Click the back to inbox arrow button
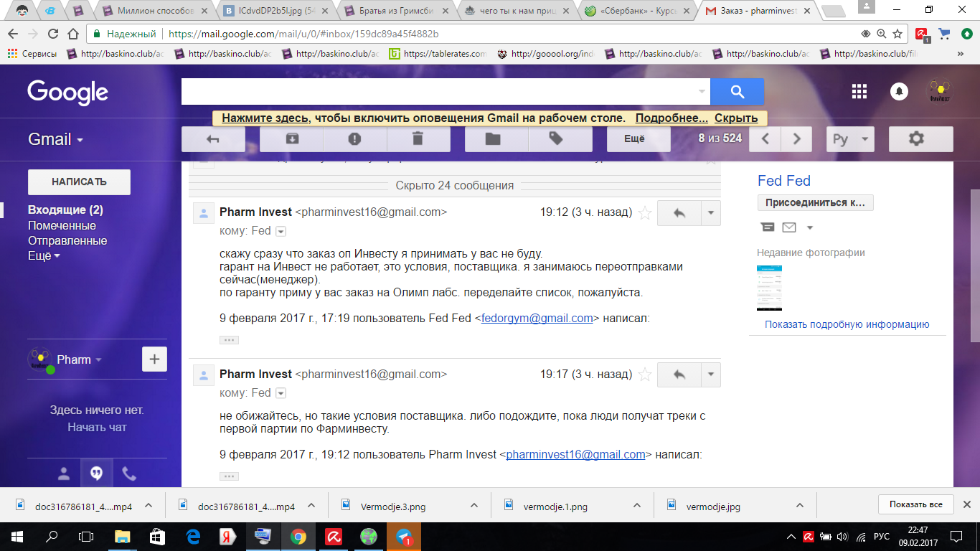The width and height of the screenshot is (980, 551). click(x=213, y=139)
